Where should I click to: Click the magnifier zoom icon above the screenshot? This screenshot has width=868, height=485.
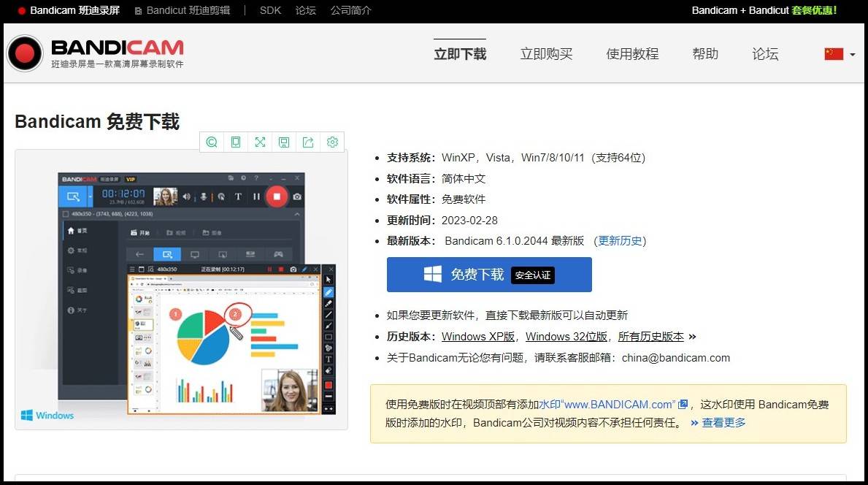[x=211, y=142]
